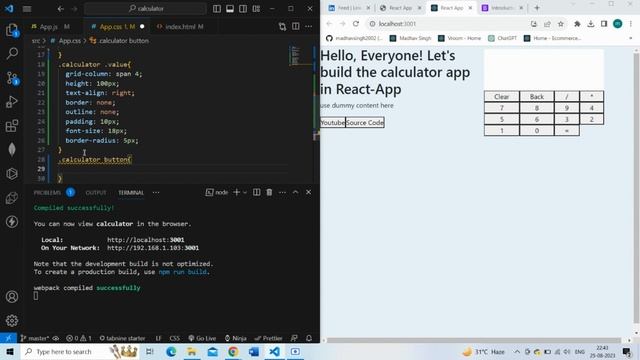
Task: Click the master branch in status bar
Action: pos(35,338)
